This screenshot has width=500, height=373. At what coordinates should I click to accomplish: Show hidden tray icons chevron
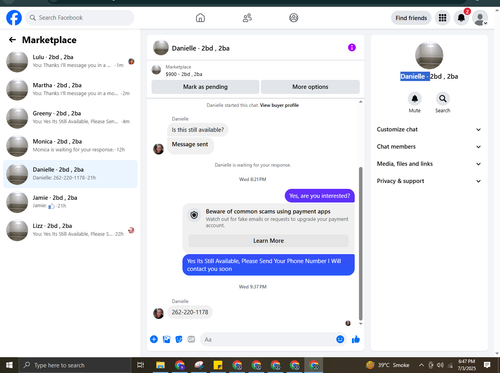click(421, 365)
